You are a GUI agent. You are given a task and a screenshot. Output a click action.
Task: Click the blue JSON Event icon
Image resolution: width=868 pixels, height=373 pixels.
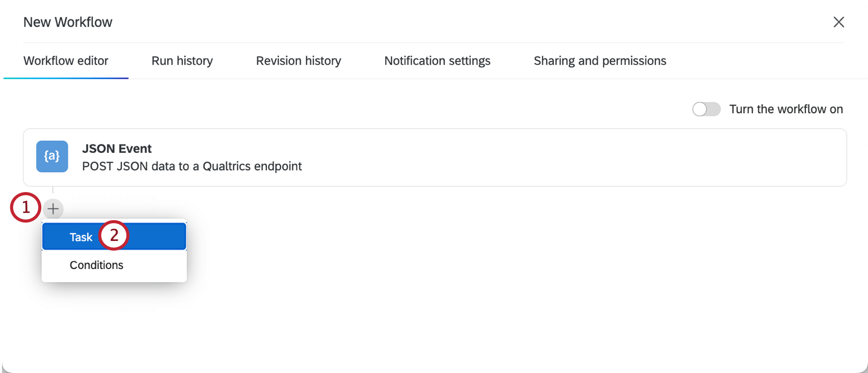coord(52,156)
